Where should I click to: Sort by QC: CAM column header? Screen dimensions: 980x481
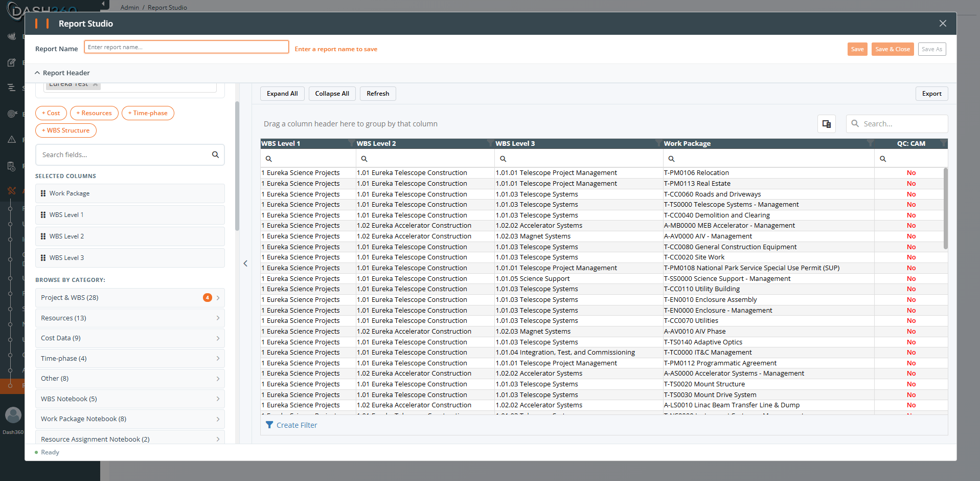911,143
